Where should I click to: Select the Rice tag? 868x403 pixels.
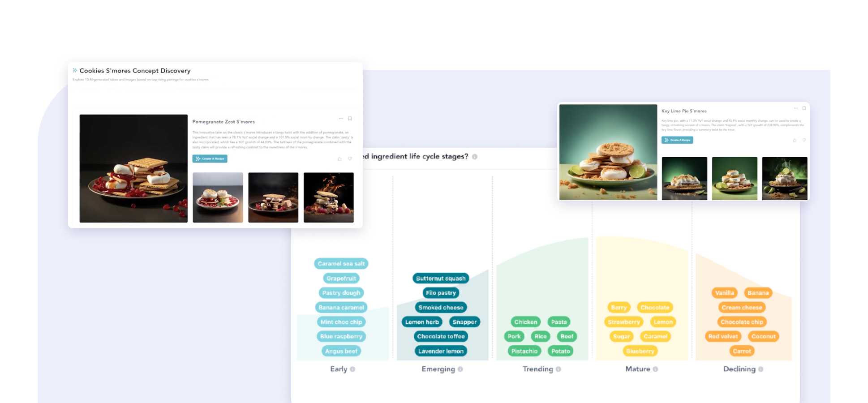[541, 336]
